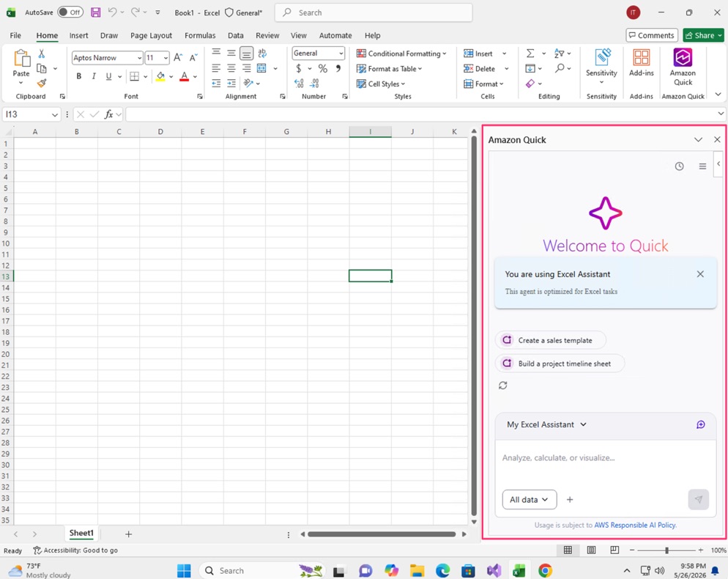Click the Comma Style icon

pyautogui.click(x=338, y=69)
